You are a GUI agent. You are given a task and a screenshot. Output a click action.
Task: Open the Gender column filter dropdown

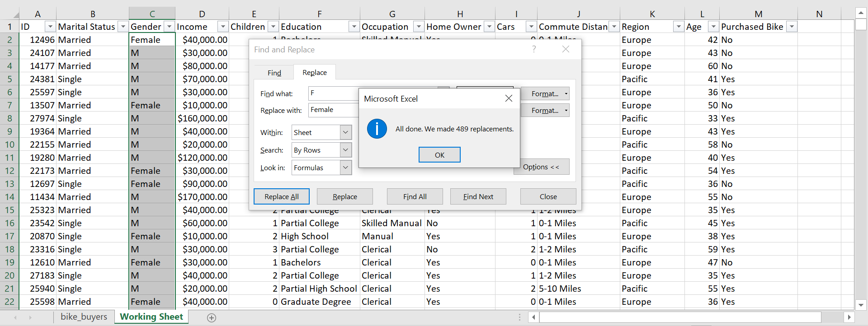click(x=169, y=27)
